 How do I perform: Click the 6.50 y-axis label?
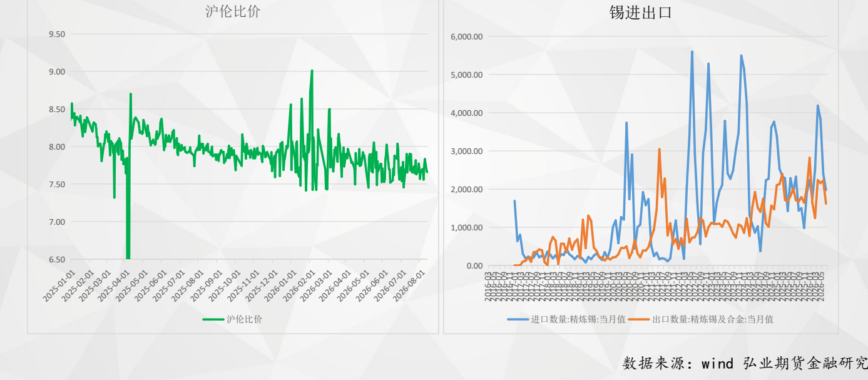(56, 259)
